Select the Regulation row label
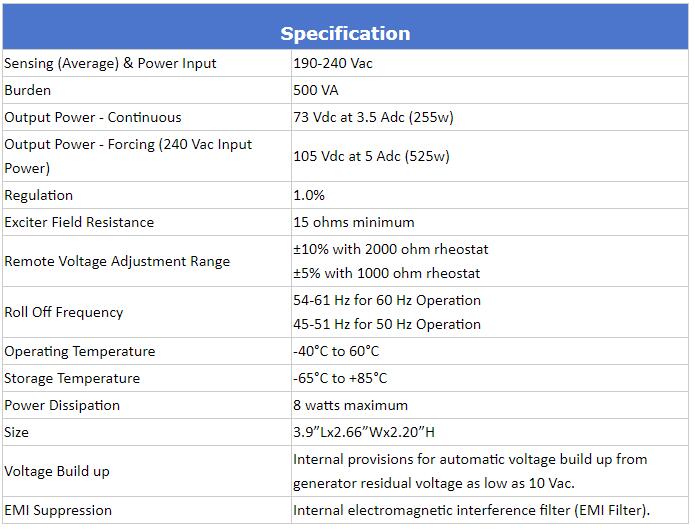 pyautogui.click(x=39, y=196)
